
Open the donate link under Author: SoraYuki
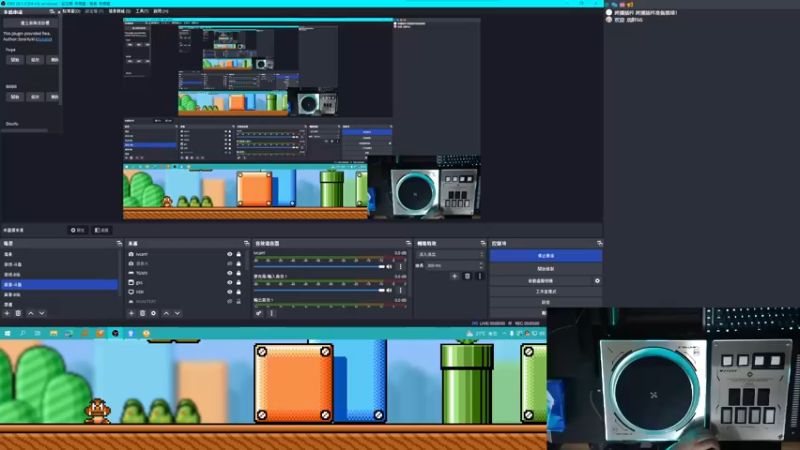pos(44,39)
